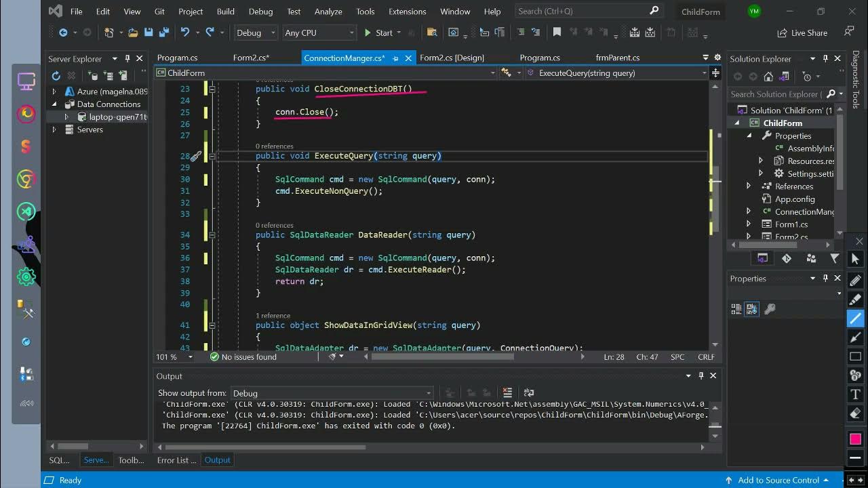868x488 pixels.
Task: Pin the Server Explorer panel
Action: [127, 59]
